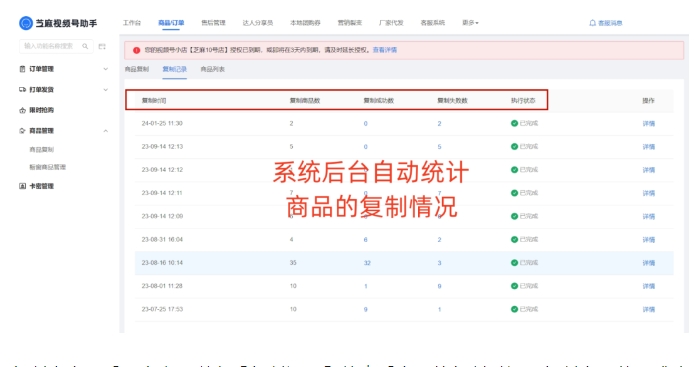Collapse the 商品管理 chevron
Viewport: 695px width, 367px height.
pos(105,131)
